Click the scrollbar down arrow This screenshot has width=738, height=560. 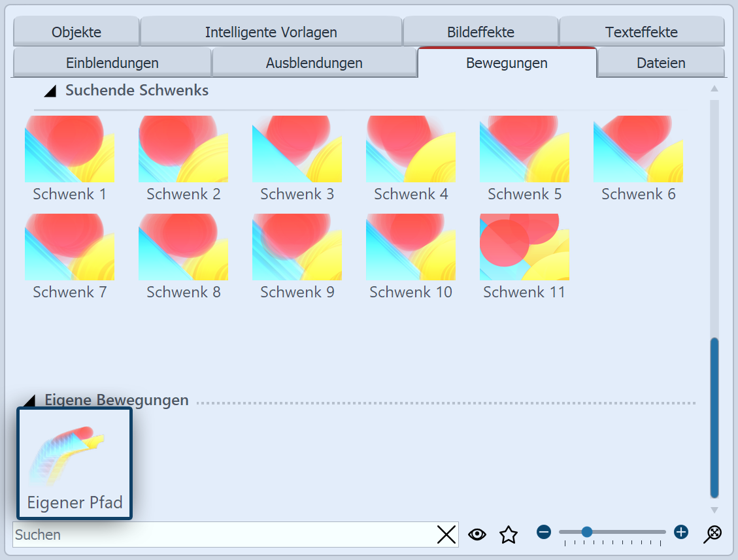click(714, 510)
